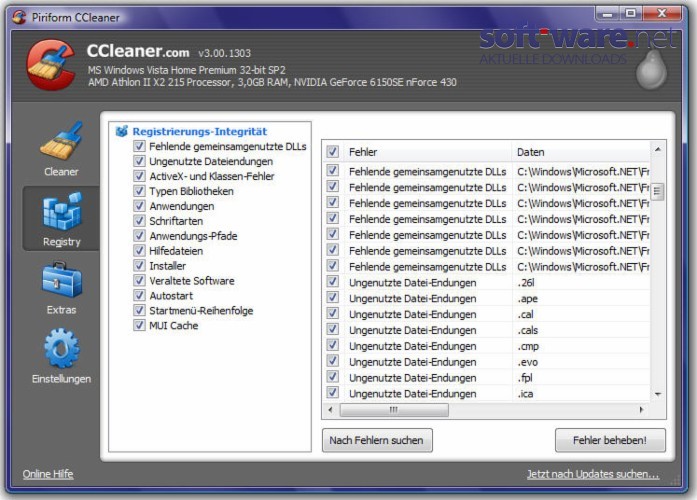The image size is (697, 500).
Task: Toggle select-all checkbox in Fehler header
Action: (x=332, y=152)
